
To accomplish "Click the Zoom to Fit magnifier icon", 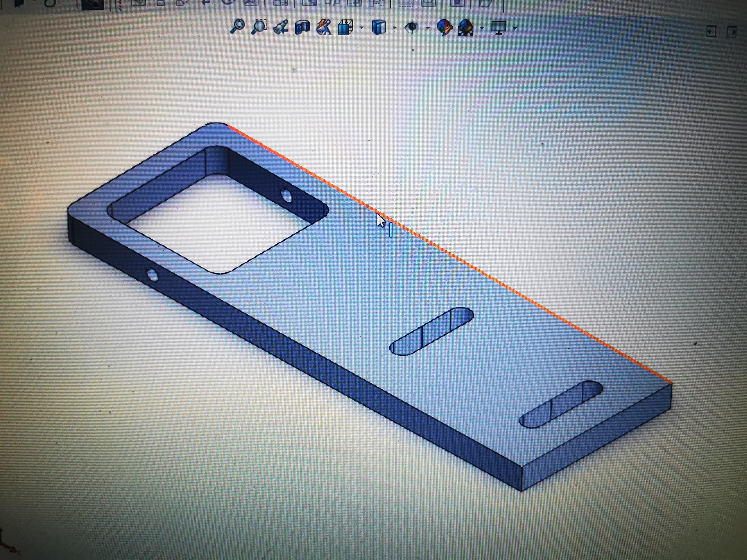I will pyautogui.click(x=237, y=27).
